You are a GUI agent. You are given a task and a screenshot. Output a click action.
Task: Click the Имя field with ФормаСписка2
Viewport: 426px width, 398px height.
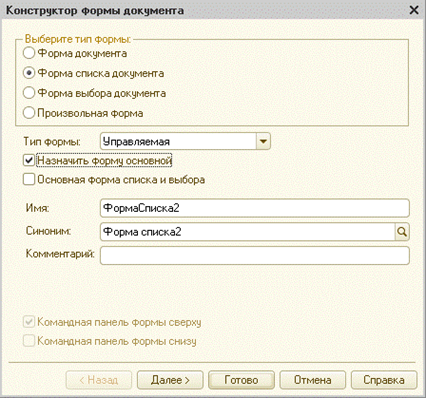[x=255, y=208]
